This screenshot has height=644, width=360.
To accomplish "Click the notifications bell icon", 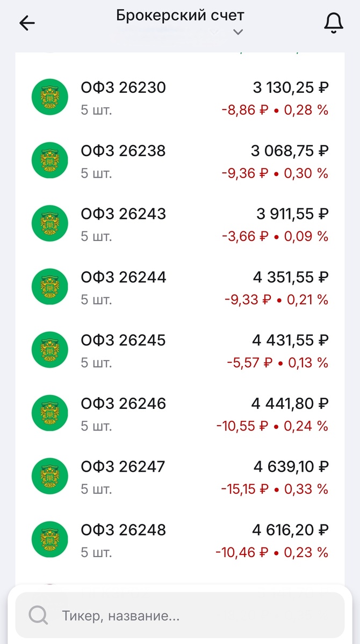I will [x=334, y=23].
